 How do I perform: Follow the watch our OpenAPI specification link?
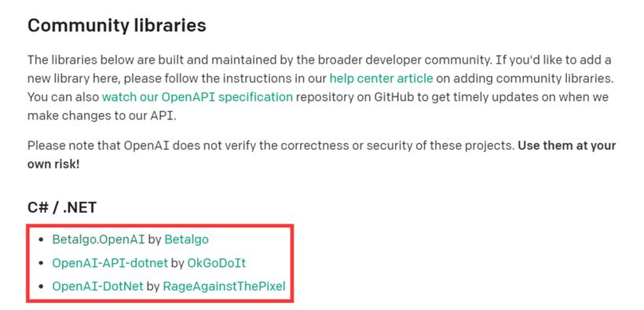pos(197,97)
